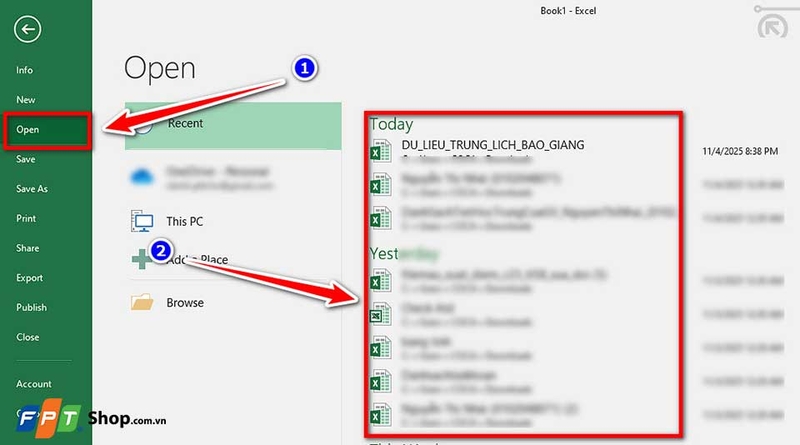Click the OneDrive cloud icon

coord(142,177)
